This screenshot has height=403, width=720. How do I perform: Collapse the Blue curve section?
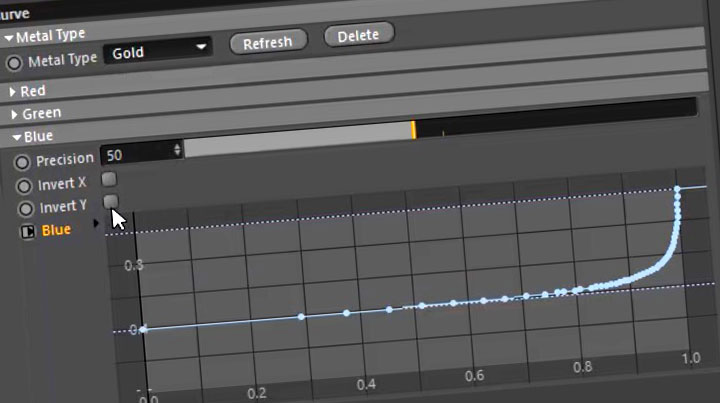click(x=16, y=137)
